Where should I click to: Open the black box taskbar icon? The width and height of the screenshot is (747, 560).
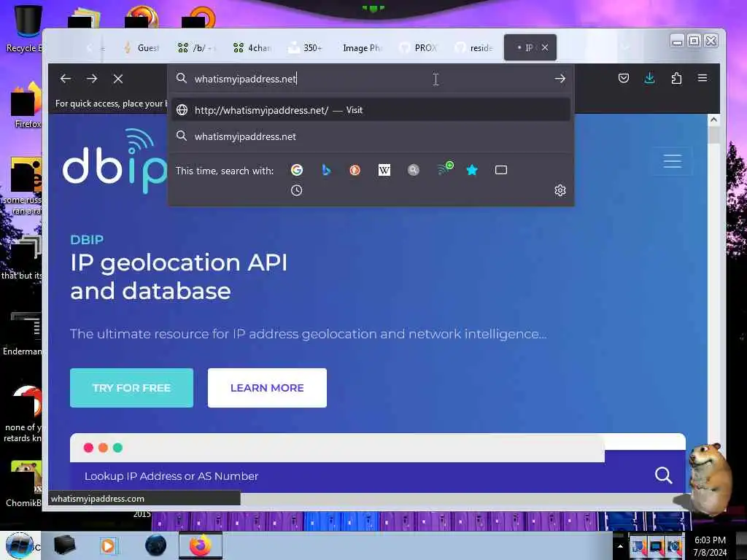click(64, 545)
